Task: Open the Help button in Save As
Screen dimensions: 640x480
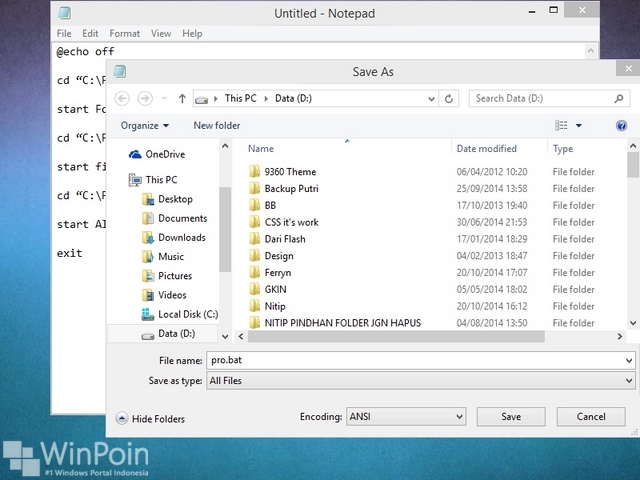Action: [x=621, y=125]
